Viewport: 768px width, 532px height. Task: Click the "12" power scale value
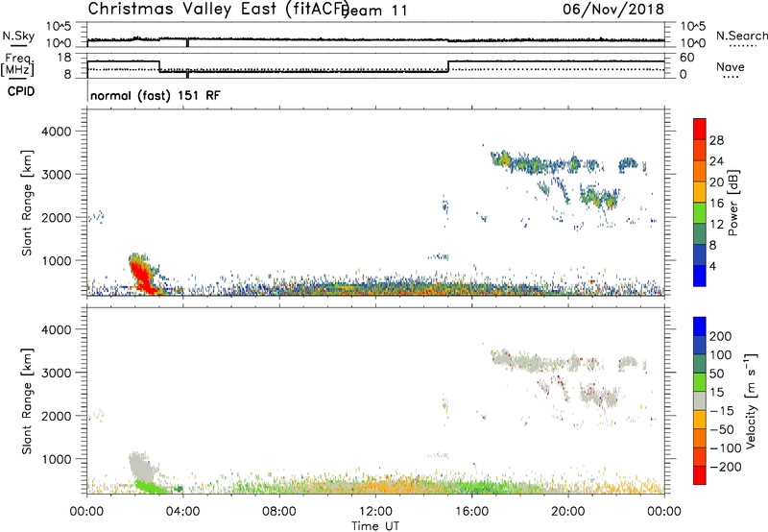pyautogui.click(x=716, y=225)
